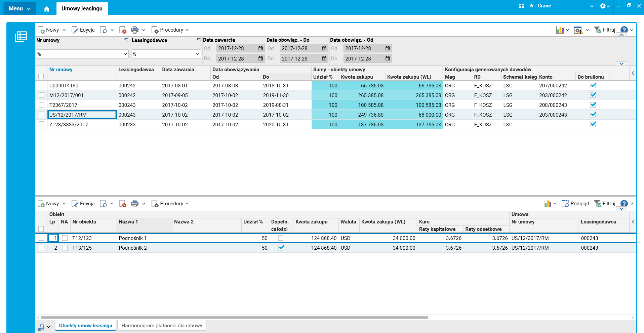Expand the Nr umowy filter combo box
Viewport: 644px width, 333px height.
125,54
